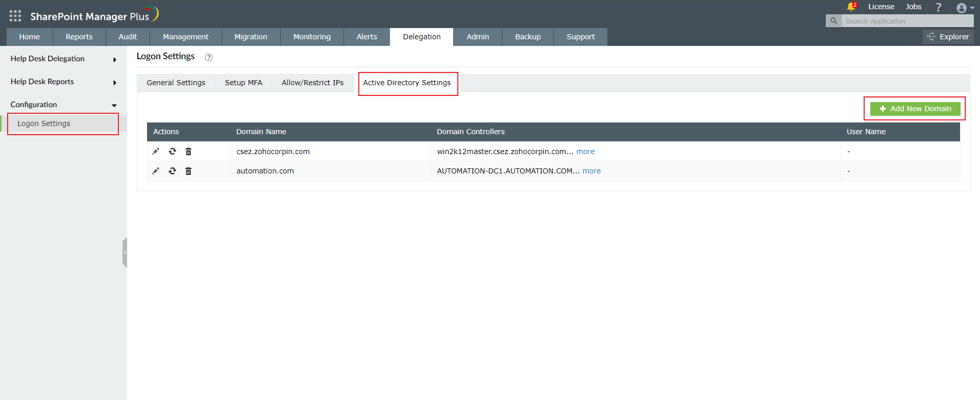This screenshot has height=400, width=980.
Task: Open the user account avatar menu
Action: point(965,8)
